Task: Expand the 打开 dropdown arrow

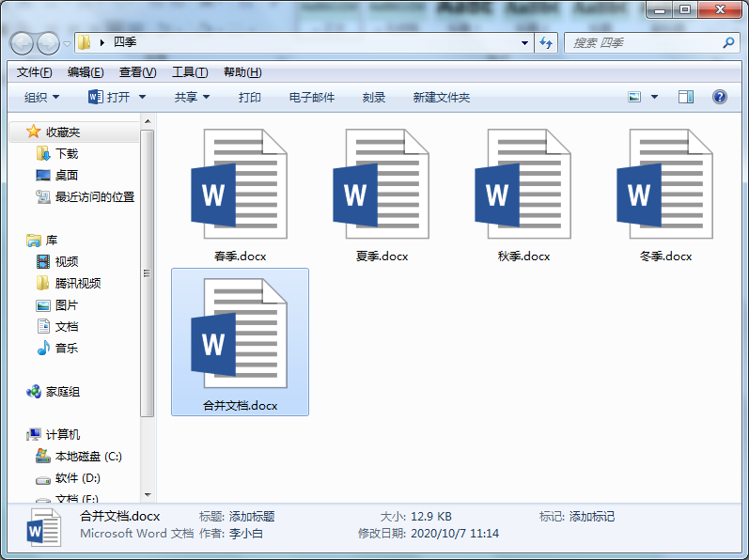Action: [x=142, y=97]
